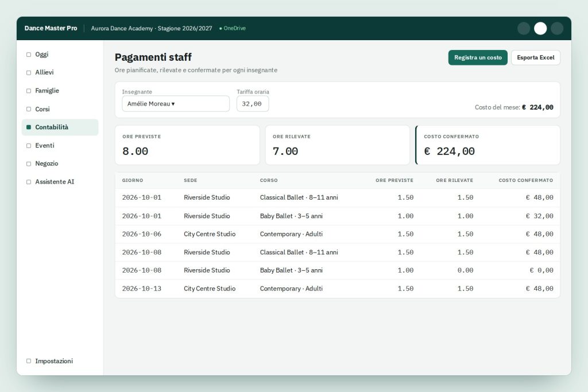Click the € 0,00 cost cell

pos(541,270)
